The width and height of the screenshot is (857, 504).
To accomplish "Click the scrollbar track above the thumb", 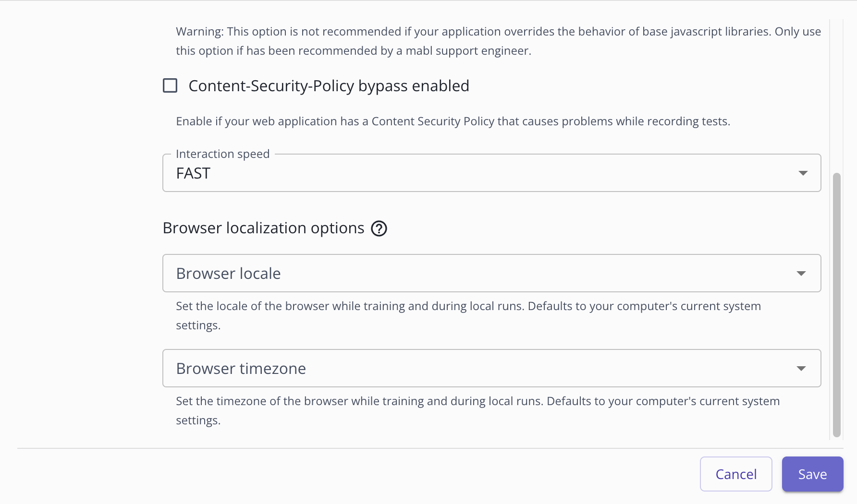I will 836,96.
